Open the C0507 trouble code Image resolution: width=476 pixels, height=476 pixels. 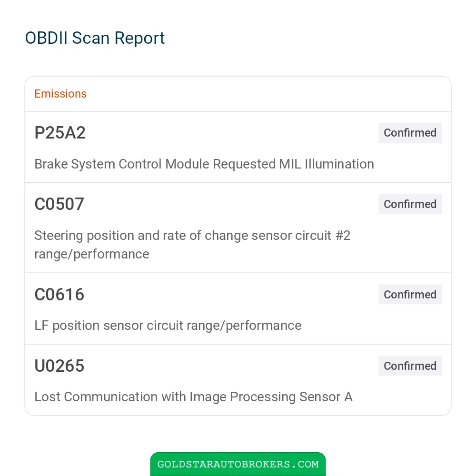[x=59, y=204]
